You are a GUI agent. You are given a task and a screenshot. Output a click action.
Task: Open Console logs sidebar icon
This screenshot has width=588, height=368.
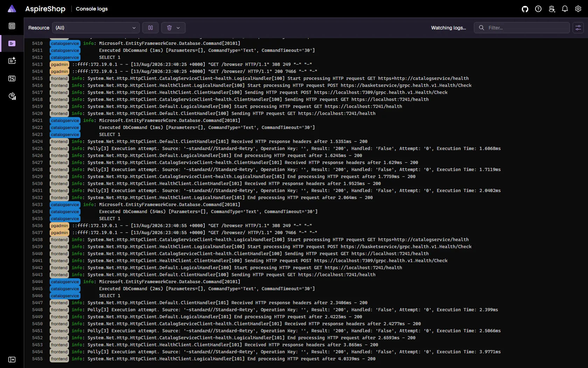pyautogui.click(x=12, y=43)
